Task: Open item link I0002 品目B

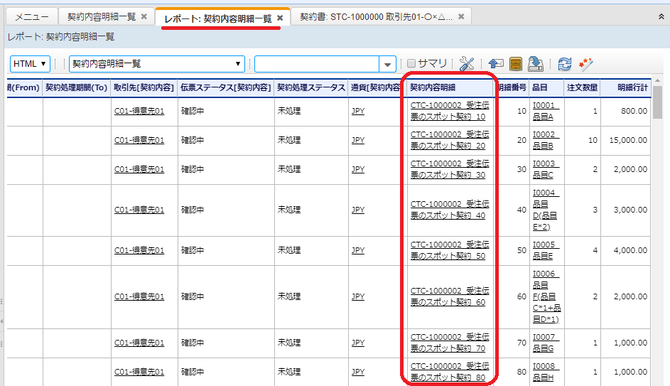Action: click(545, 140)
